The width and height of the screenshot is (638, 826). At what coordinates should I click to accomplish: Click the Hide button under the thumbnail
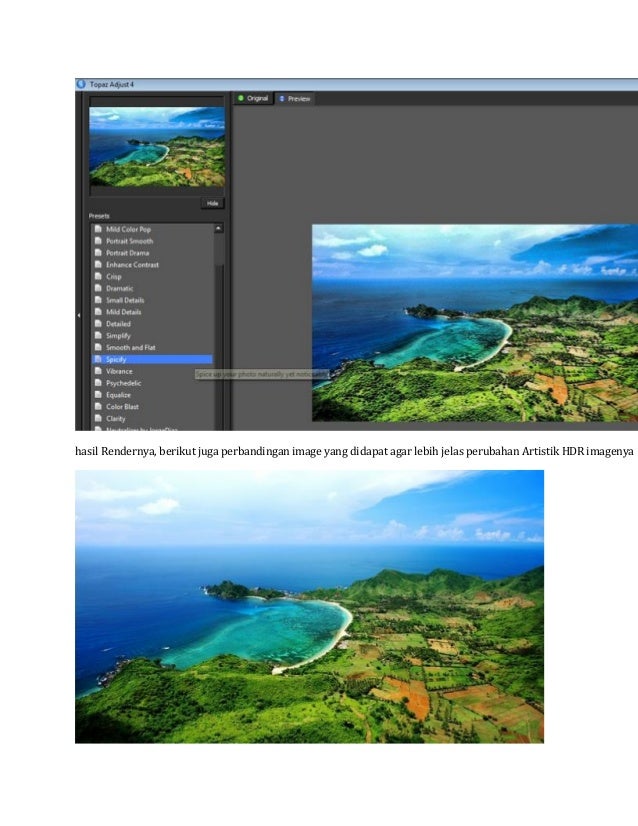coord(212,203)
